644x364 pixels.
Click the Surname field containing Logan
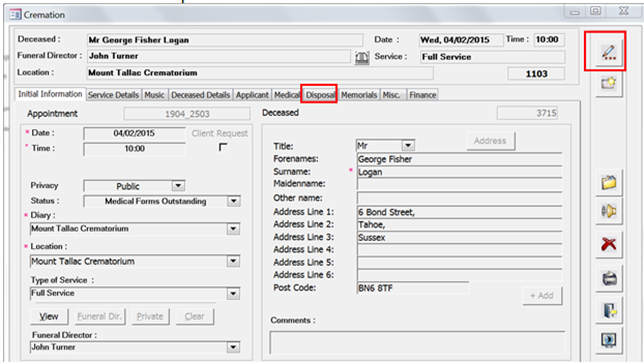(x=459, y=172)
